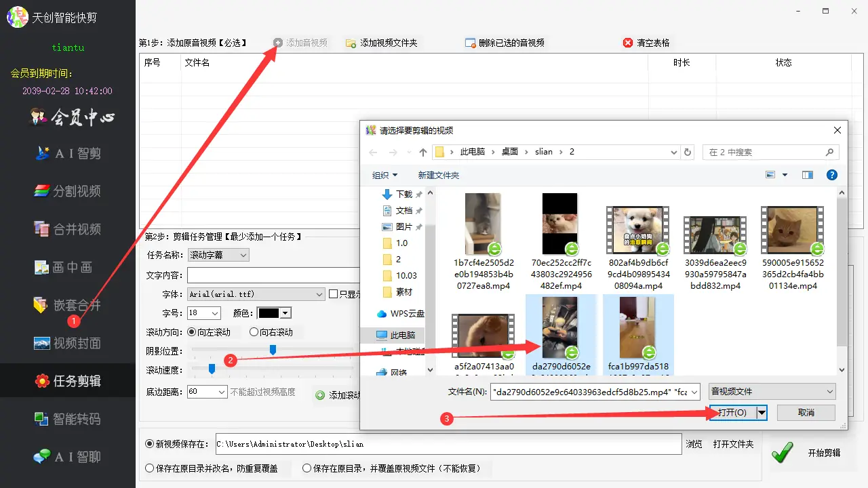The image size is (868, 488).
Task: Open the 会员中心 member center
Action: pos(73,118)
